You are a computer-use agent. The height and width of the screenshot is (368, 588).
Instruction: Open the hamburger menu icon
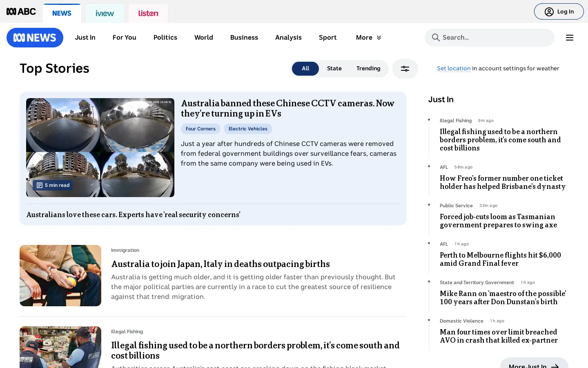[570, 38]
